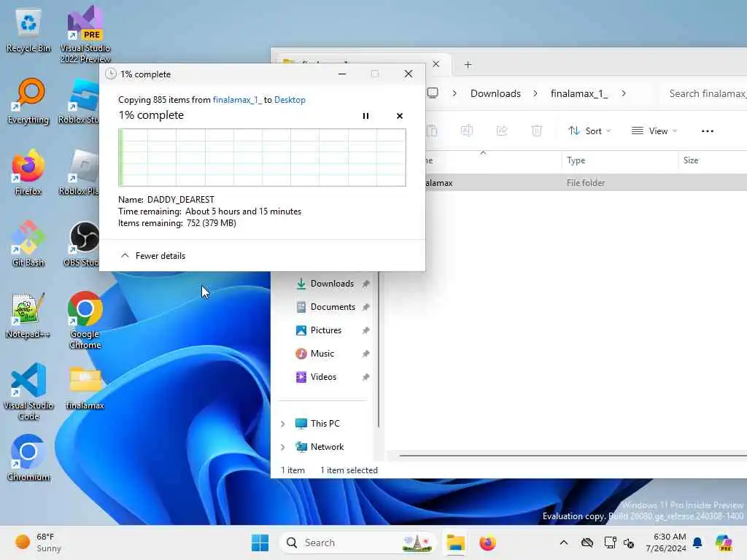
Task: Open the Windows Start menu
Action: click(260, 542)
